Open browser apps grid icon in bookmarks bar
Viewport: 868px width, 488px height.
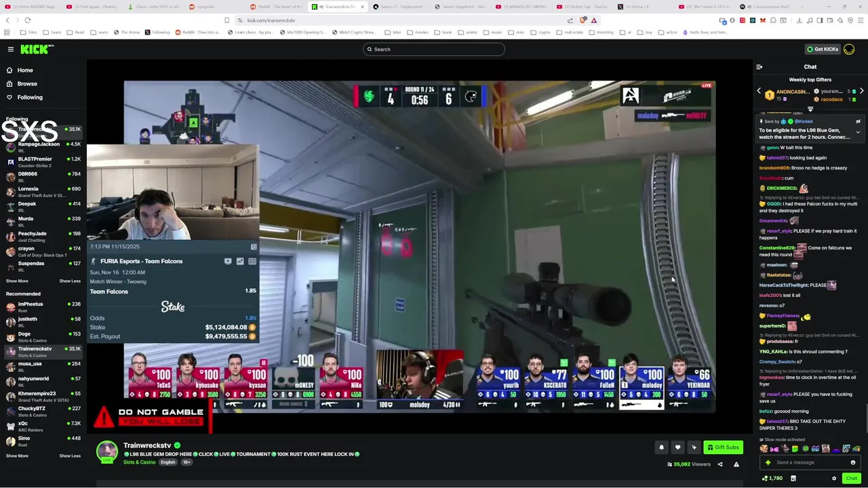pyautogui.click(x=7, y=33)
